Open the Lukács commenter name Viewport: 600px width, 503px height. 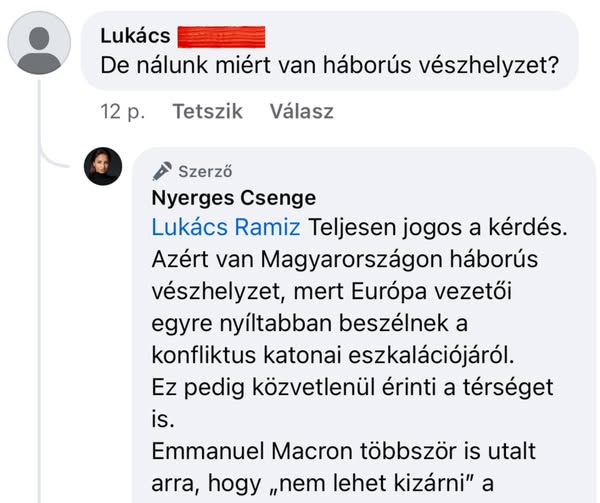[x=135, y=36]
